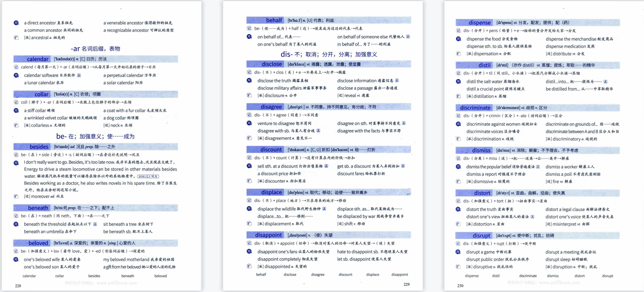Click the blue 'beneath' headword heading
The height and width of the screenshot is (292, 644).
click(38, 208)
